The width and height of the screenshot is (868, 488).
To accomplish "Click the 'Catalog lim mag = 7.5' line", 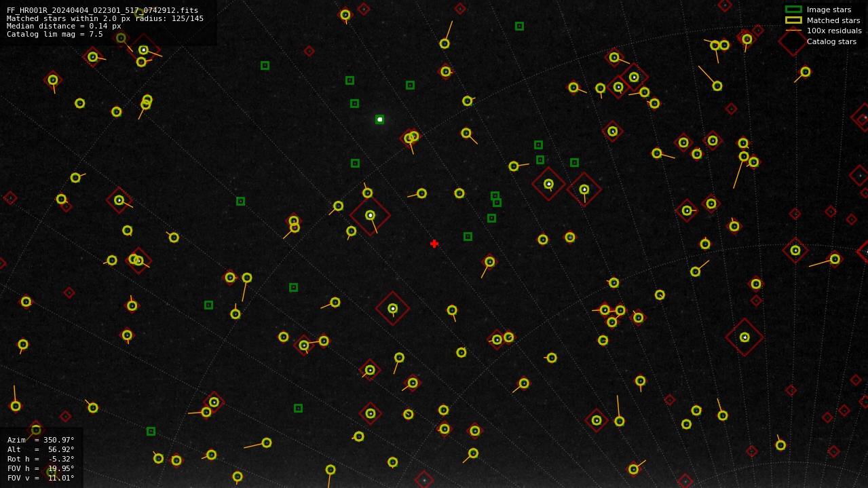I will 55,34.
